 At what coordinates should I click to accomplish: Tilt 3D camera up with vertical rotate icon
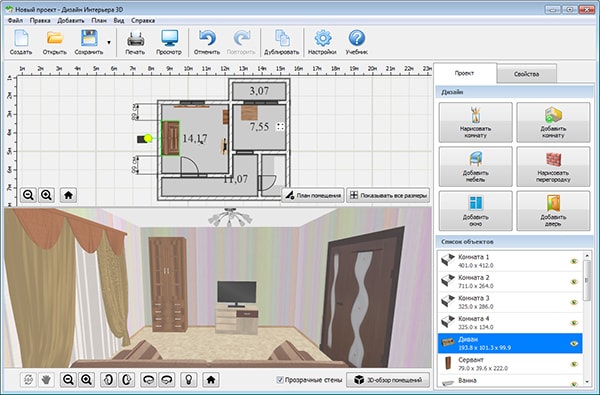(x=108, y=380)
